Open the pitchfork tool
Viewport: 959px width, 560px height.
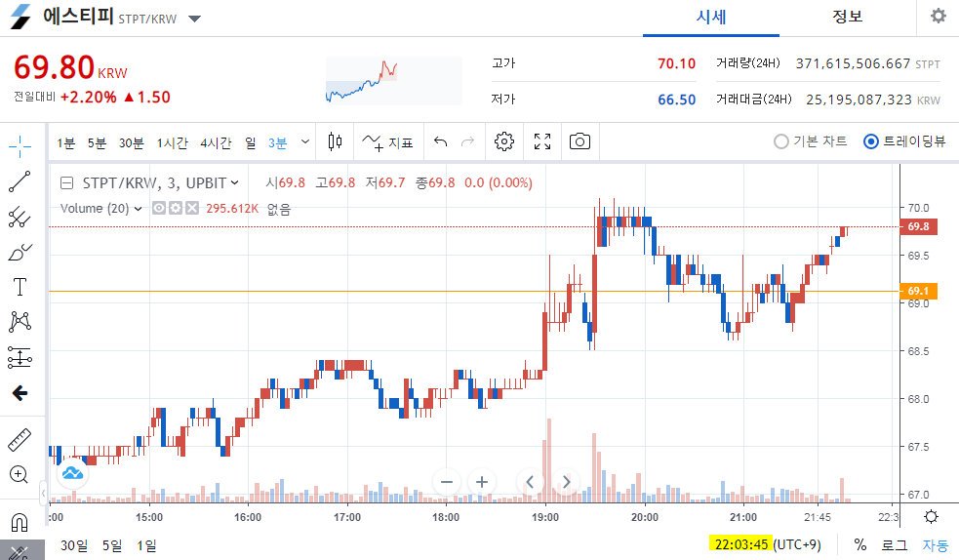(x=20, y=217)
